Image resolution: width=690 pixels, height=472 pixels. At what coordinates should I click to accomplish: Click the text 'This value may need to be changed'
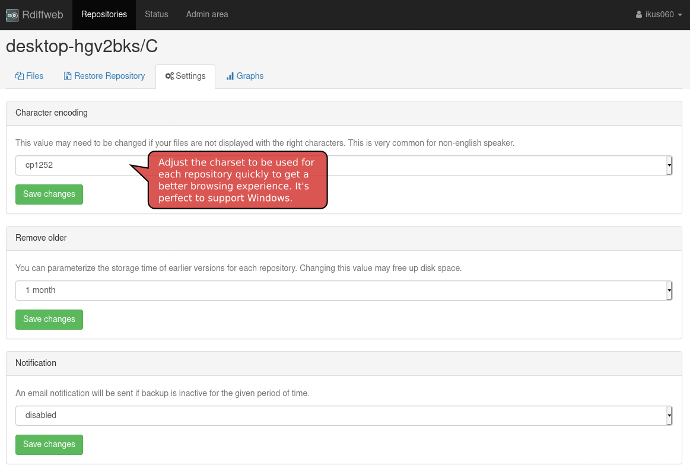[81, 143]
